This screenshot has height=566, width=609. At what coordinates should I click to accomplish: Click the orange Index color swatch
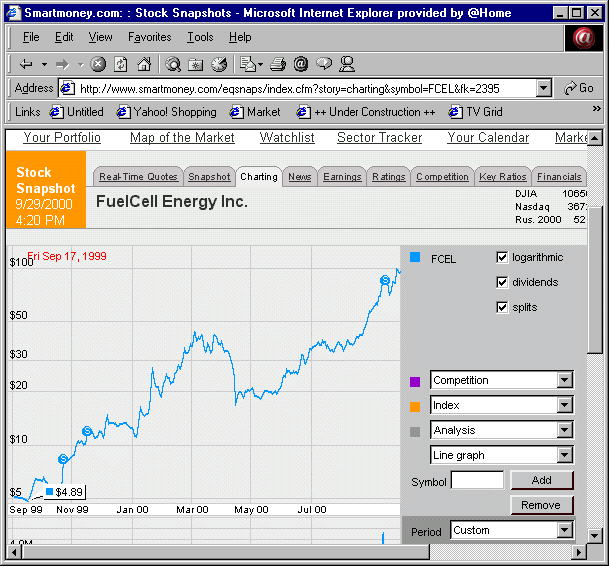415,406
